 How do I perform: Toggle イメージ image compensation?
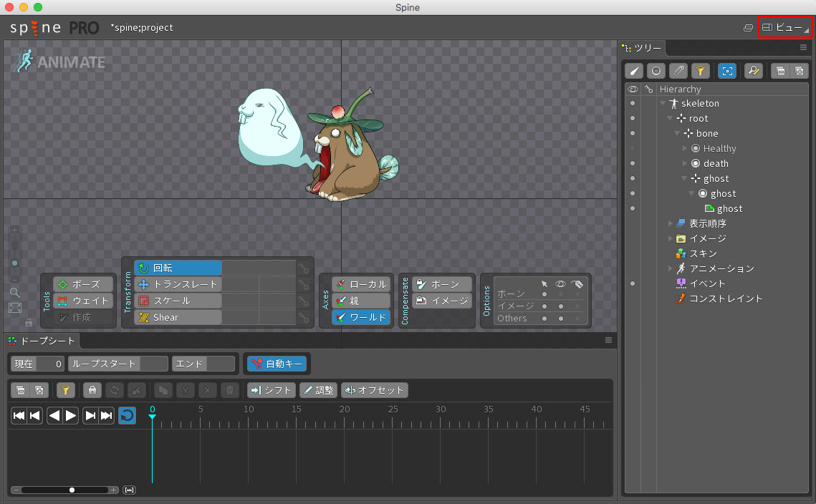tap(442, 301)
